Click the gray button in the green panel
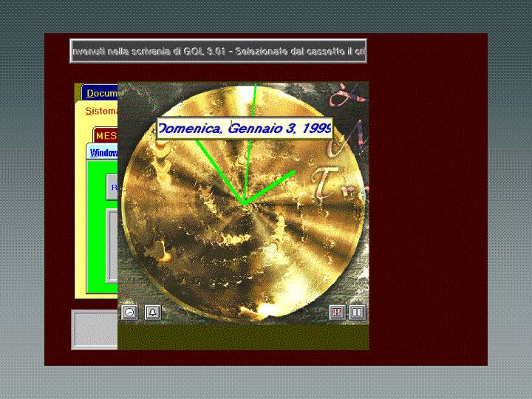The width and height of the screenshot is (532, 399). [x=112, y=188]
